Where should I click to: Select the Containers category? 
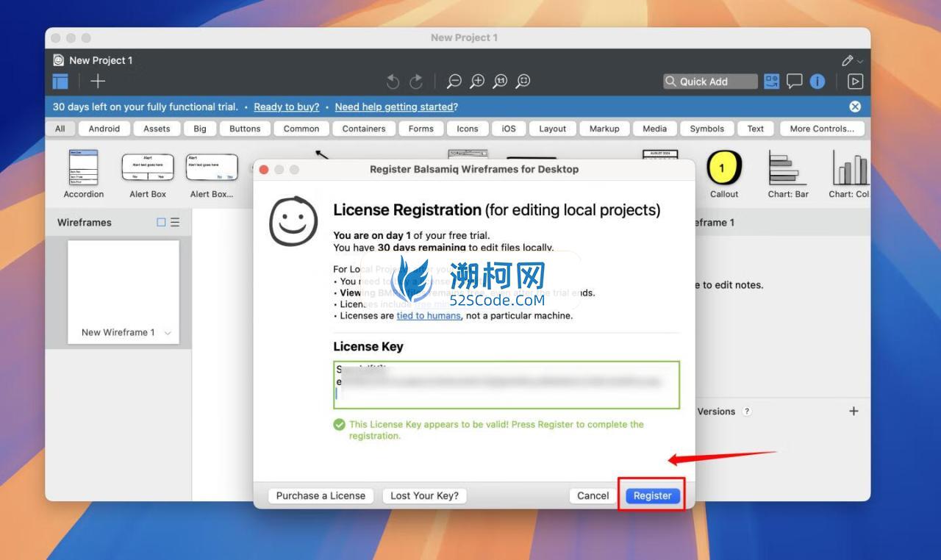(364, 129)
